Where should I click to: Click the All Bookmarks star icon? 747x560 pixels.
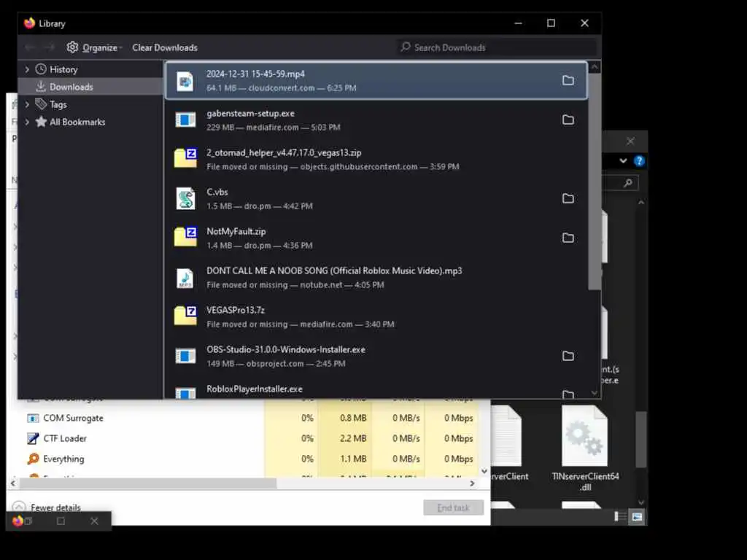[41, 122]
